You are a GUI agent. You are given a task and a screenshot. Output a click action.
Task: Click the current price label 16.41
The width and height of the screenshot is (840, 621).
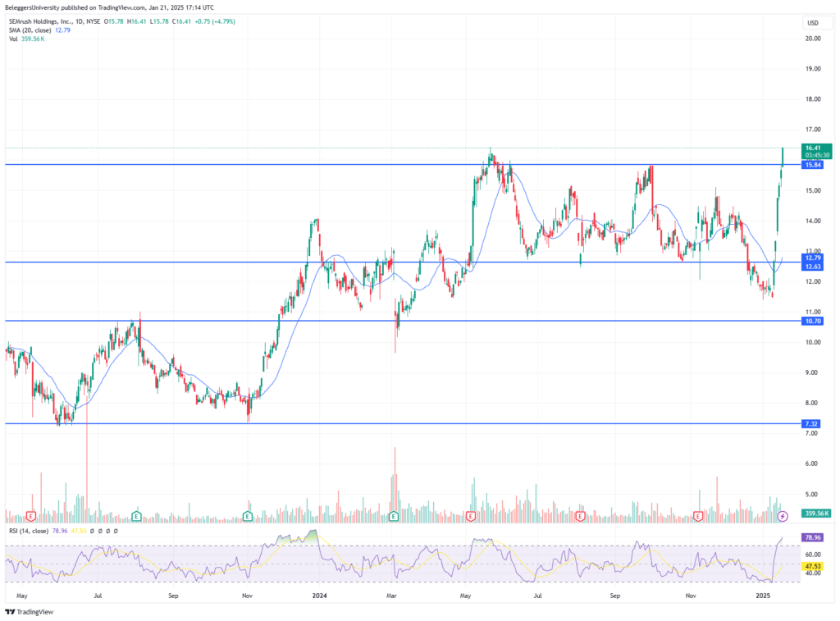coord(816,148)
